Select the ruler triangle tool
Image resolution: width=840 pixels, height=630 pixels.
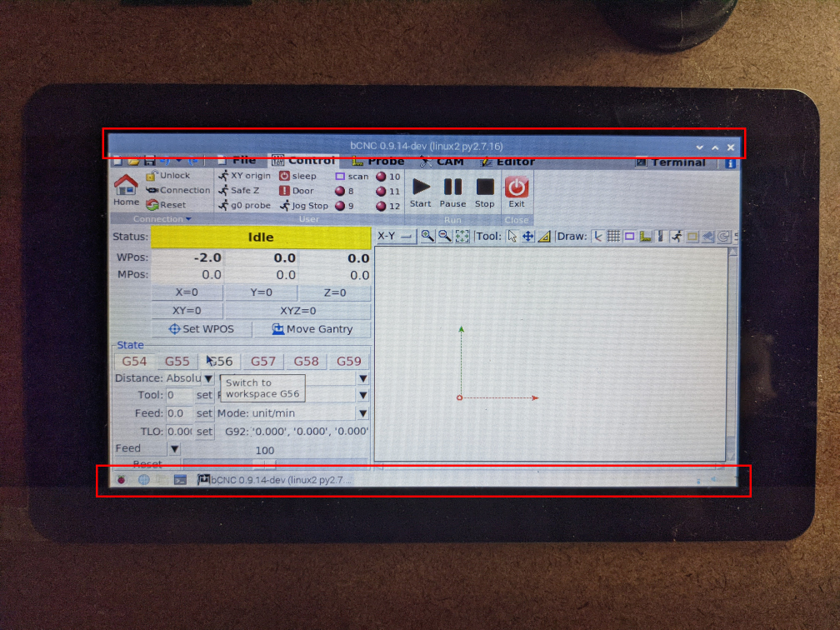click(x=544, y=237)
